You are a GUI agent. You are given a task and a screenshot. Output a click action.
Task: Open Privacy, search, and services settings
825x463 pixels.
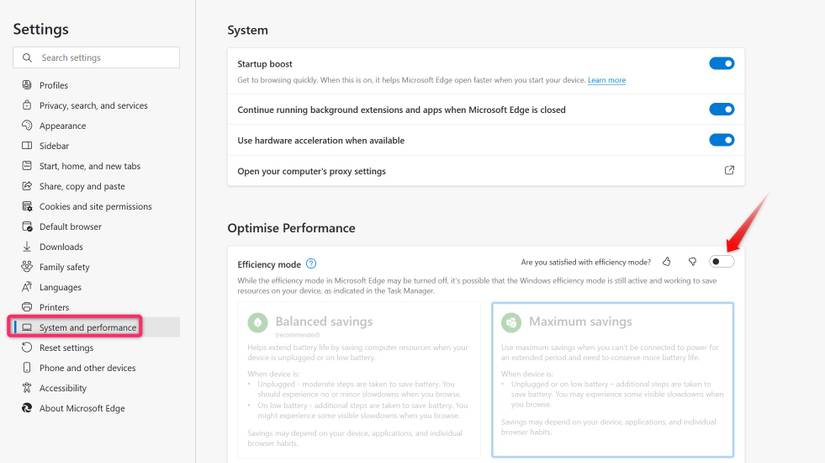(93, 106)
